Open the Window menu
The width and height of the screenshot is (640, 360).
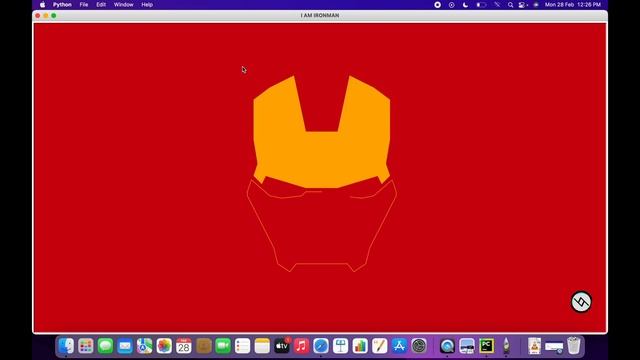pos(123,5)
